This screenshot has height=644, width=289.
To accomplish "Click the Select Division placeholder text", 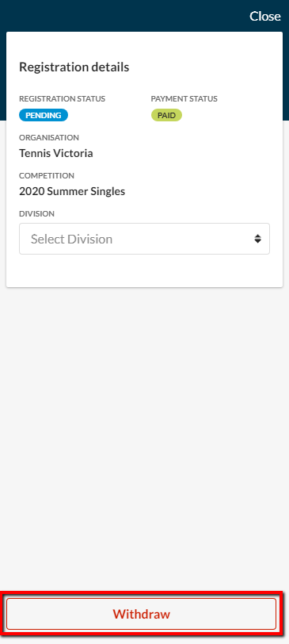I will point(72,239).
